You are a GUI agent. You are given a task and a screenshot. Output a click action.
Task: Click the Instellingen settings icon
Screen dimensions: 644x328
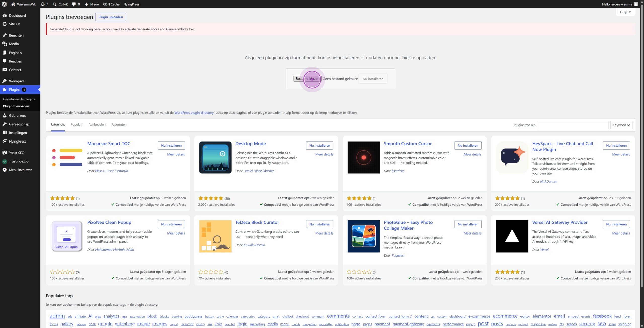point(5,132)
